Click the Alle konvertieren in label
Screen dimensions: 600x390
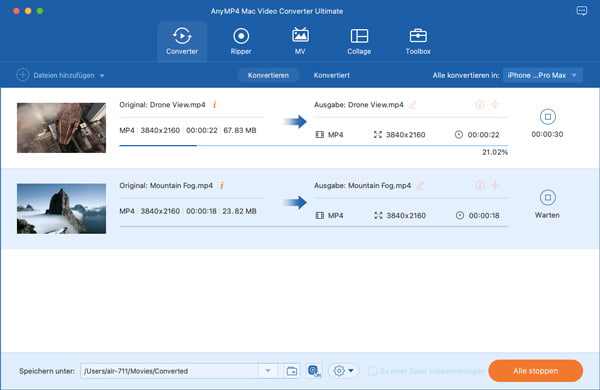pos(466,75)
